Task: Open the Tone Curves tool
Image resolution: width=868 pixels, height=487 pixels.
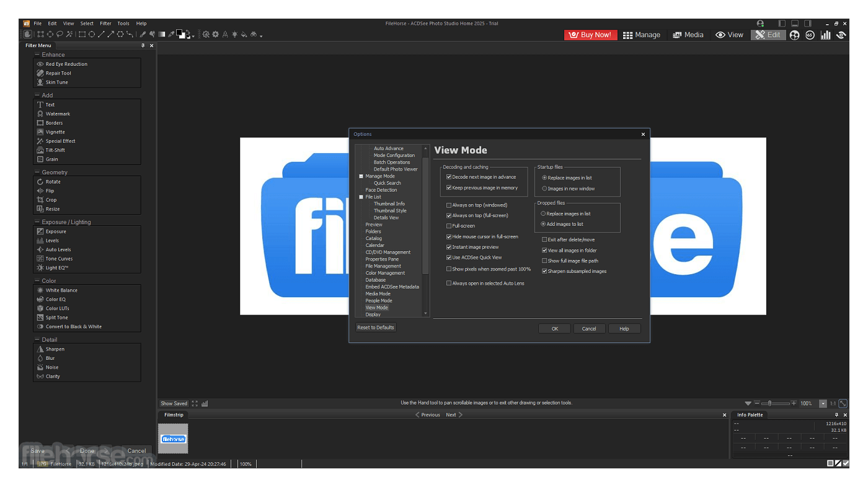Action: click(59, 259)
